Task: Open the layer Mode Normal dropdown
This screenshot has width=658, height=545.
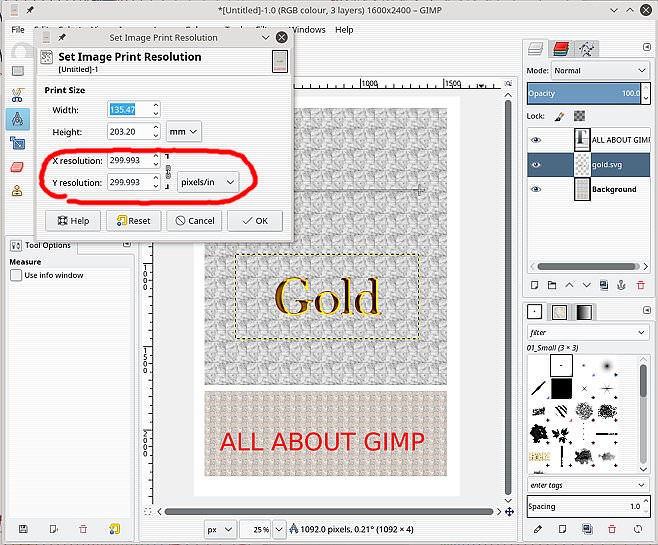Action: pyautogui.click(x=600, y=70)
